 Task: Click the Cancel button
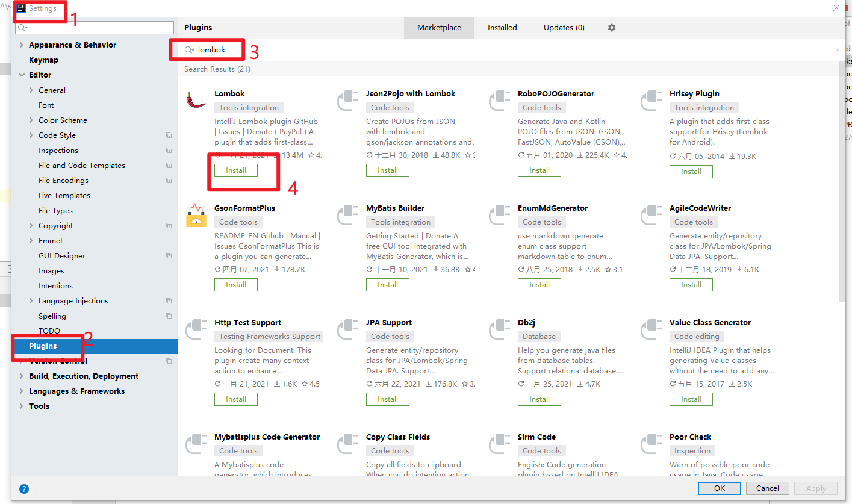pyautogui.click(x=768, y=488)
